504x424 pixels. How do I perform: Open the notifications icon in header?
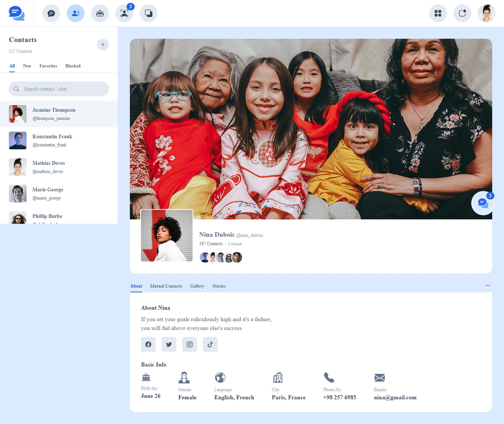point(462,13)
